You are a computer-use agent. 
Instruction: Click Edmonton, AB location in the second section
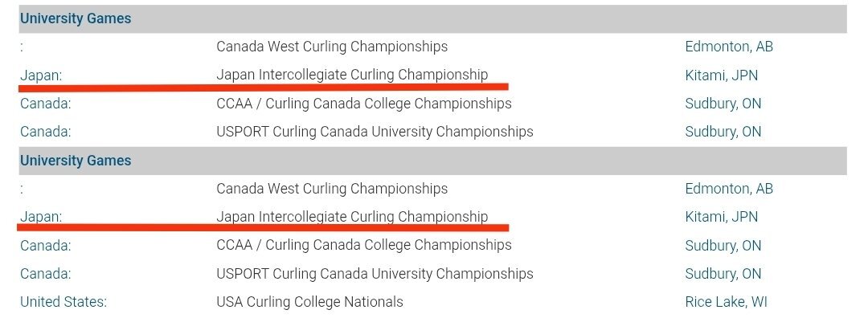[x=728, y=189]
